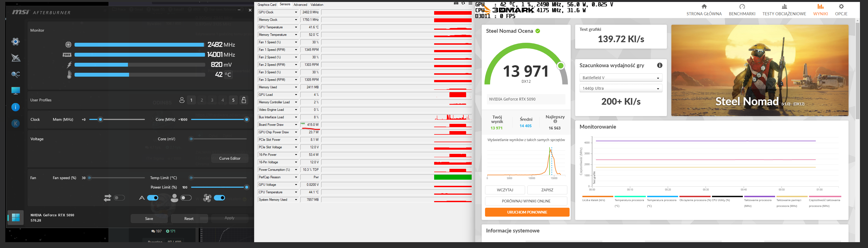Click the memory module icon in Monitor section

(x=67, y=54)
